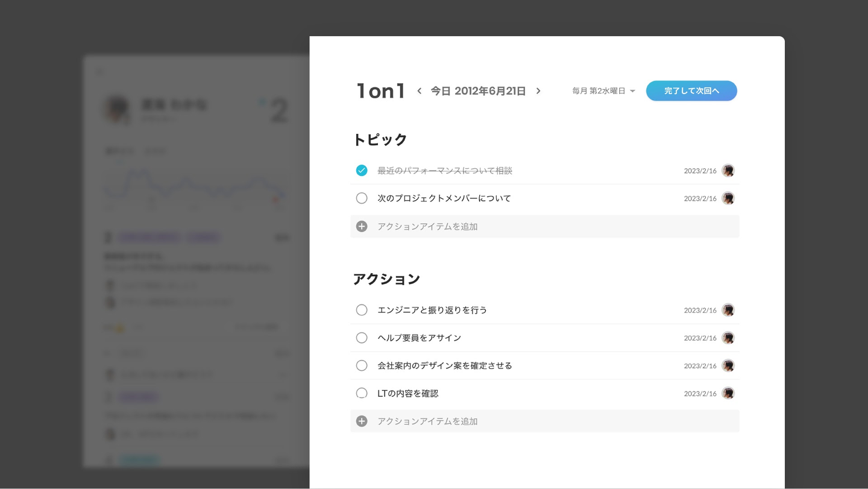Click the 2023/2/16 date on LTの内容を確認 row
The image size is (868, 489).
(700, 394)
